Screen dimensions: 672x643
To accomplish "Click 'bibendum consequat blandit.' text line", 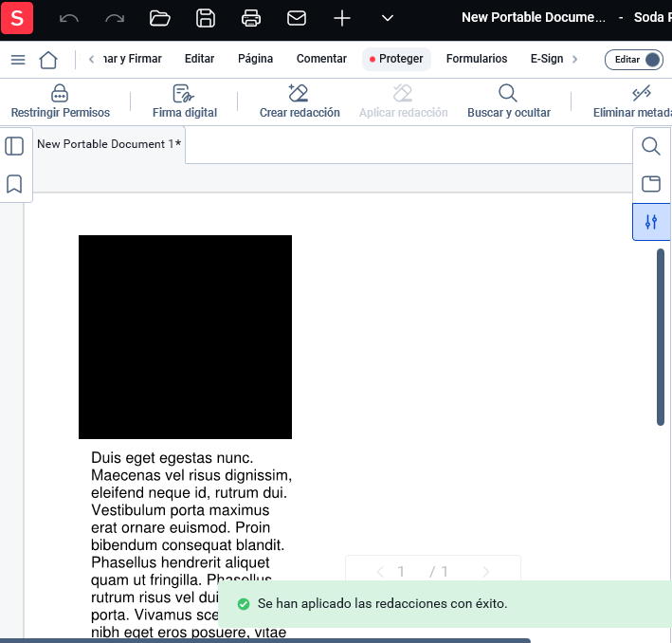I will [188, 545].
